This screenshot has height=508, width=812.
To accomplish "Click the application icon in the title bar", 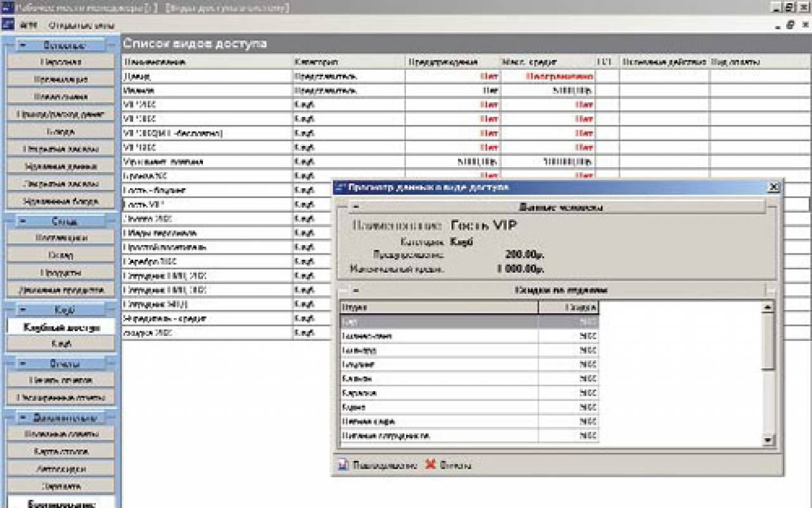I will 7,8.
